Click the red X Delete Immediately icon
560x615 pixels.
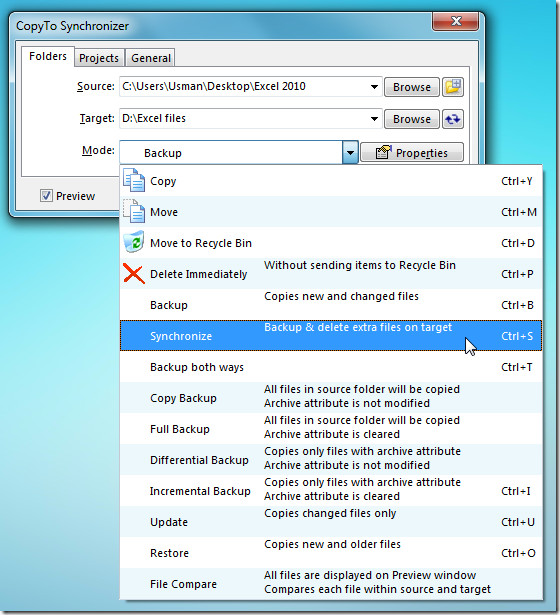134,273
